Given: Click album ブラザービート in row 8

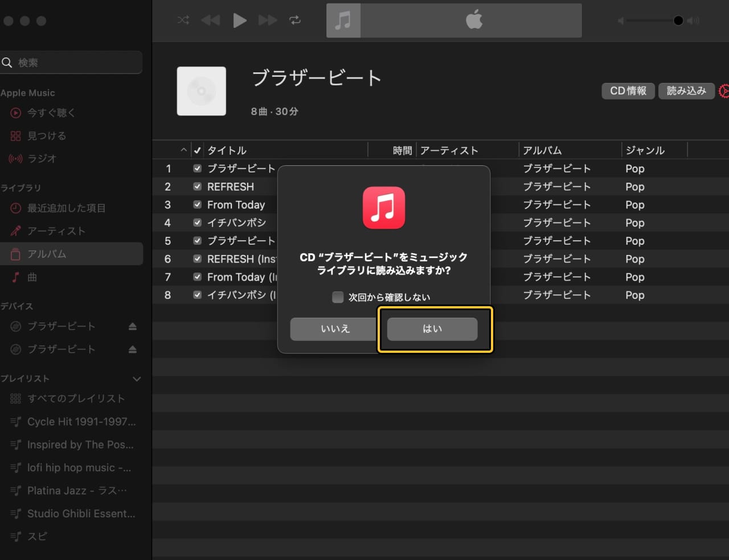Looking at the screenshot, I should [556, 295].
